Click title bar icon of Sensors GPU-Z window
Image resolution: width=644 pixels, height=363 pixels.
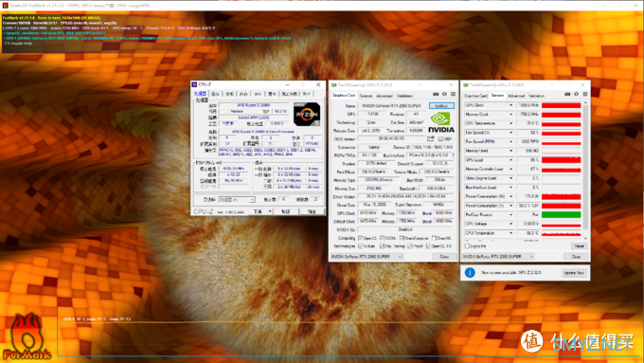[466, 85]
